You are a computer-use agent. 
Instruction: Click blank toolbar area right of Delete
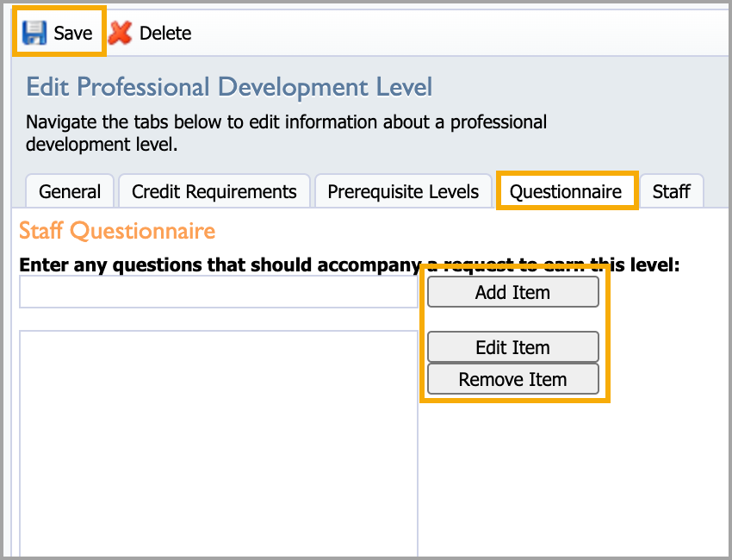click(457, 33)
